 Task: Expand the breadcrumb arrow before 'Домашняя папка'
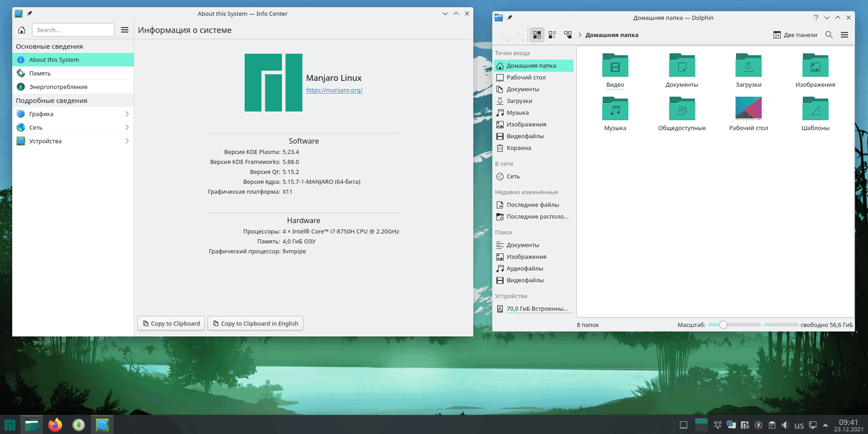point(580,35)
